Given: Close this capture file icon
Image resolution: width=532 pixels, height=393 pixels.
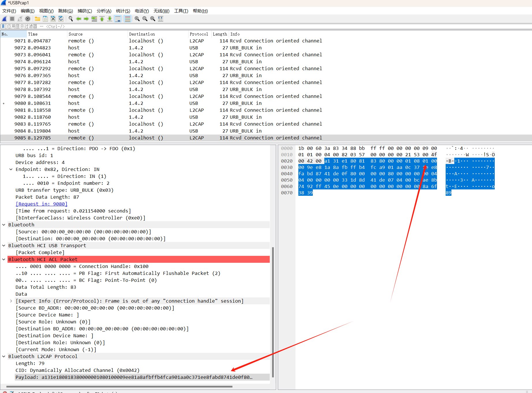Looking at the screenshot, I should click(53, 19).
